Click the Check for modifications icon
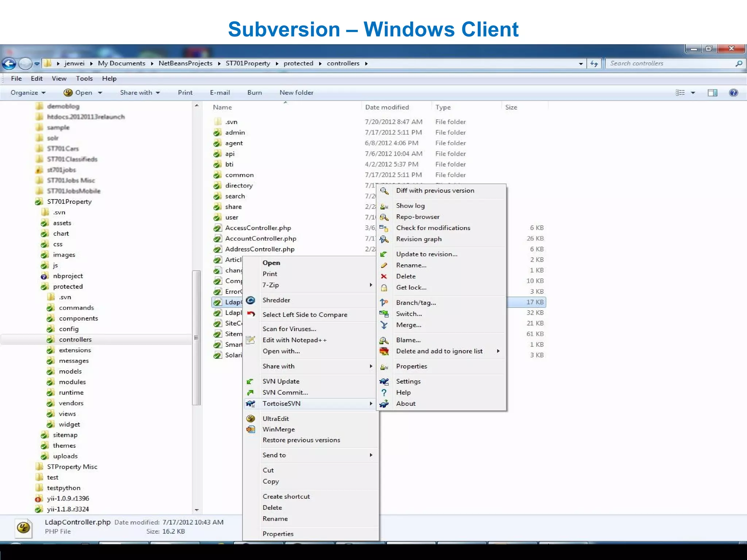The height and width of the screenshot is (560, 747). tap(384, 228)
